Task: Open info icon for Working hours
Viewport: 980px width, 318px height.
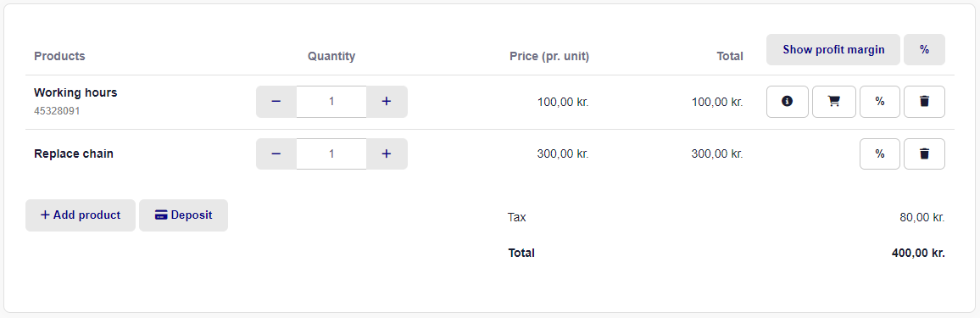Action: tap(788, 101)
